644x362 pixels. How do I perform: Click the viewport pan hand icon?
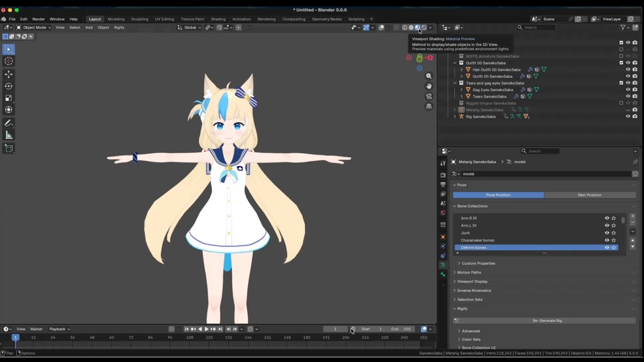pyautogui.click(x=429, y=86)
